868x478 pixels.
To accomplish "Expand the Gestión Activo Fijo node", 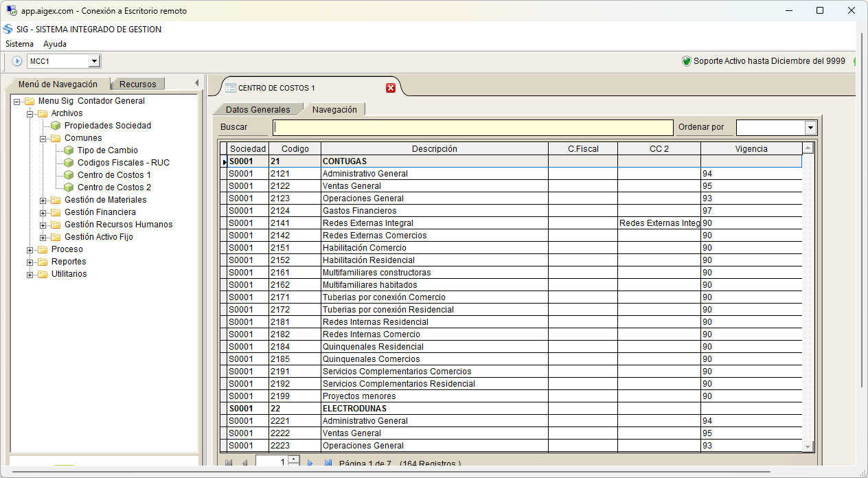I will click(43, 237).
